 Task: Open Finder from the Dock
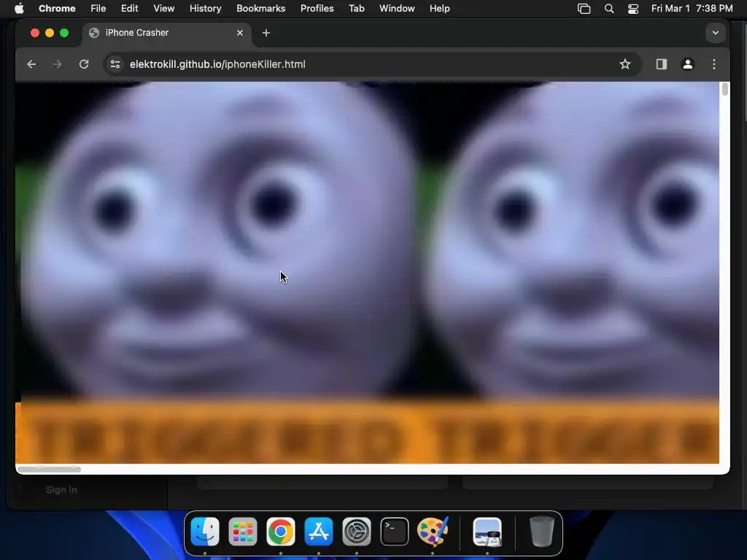tap(205, 532)
